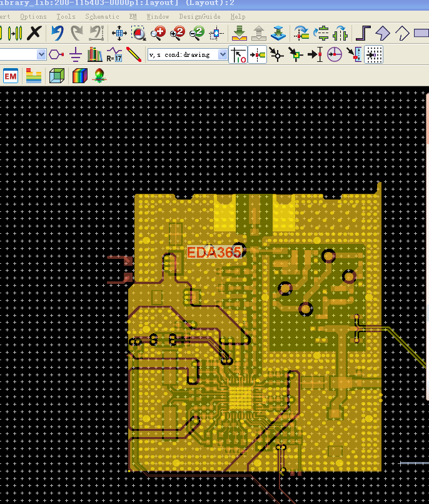Open the 3D view cube icon

(57, 76)
